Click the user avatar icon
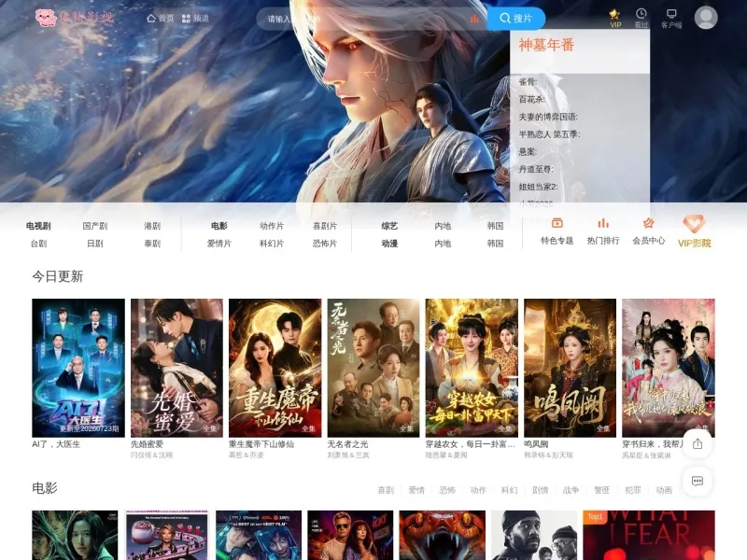 (706, 18)
